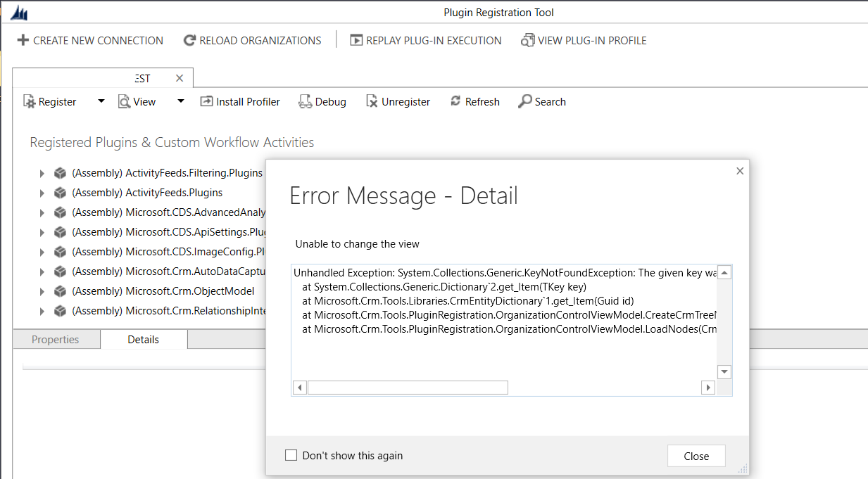Select the Details tab

tap(144, 339)
